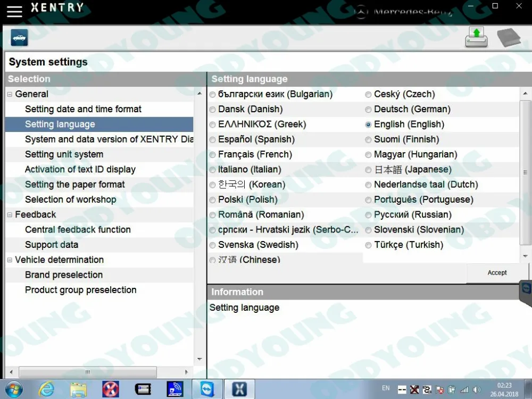Click the red-flag Action Center tray icon

click(x=439, y=390)
